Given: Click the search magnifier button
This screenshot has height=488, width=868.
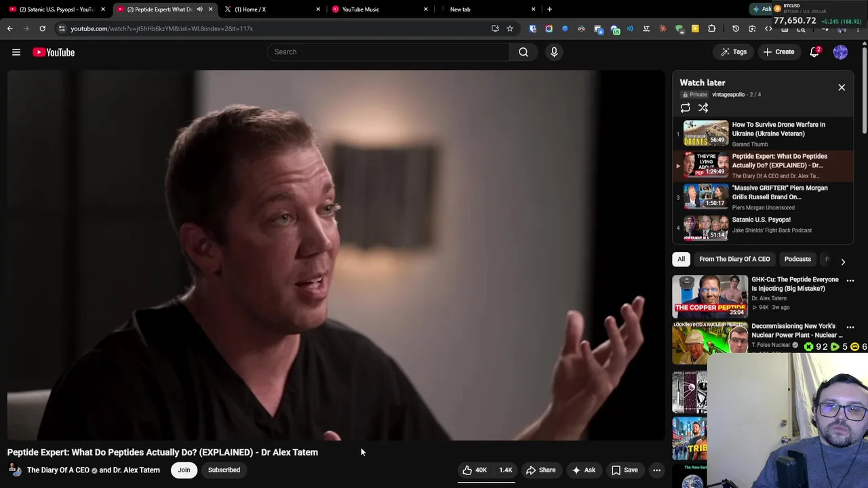Looking at the screenshot, I should (524, 52).
